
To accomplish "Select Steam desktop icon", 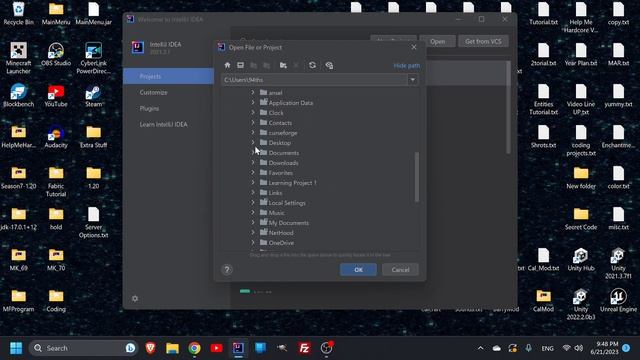I will pyautogui.click(x=93, y=96).
